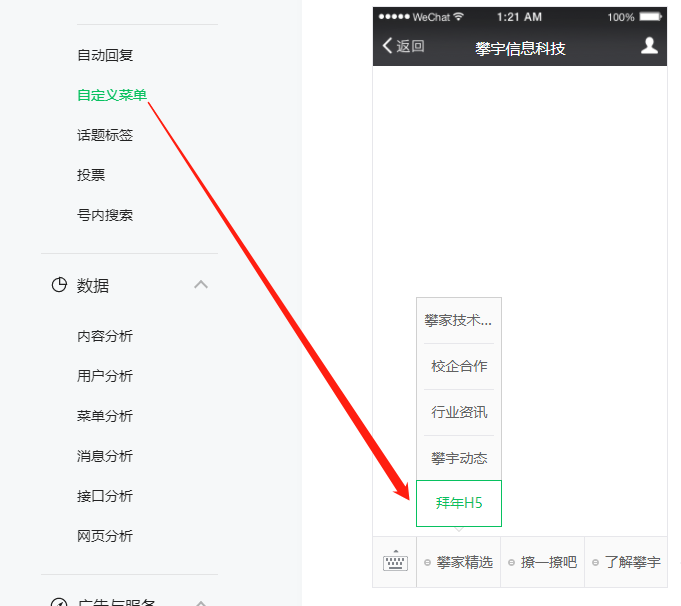Image resolution: width=681 pixels, height=606 pixels.
Task: Click the 广告与服务 section icon
Action: tap(59, 603)
